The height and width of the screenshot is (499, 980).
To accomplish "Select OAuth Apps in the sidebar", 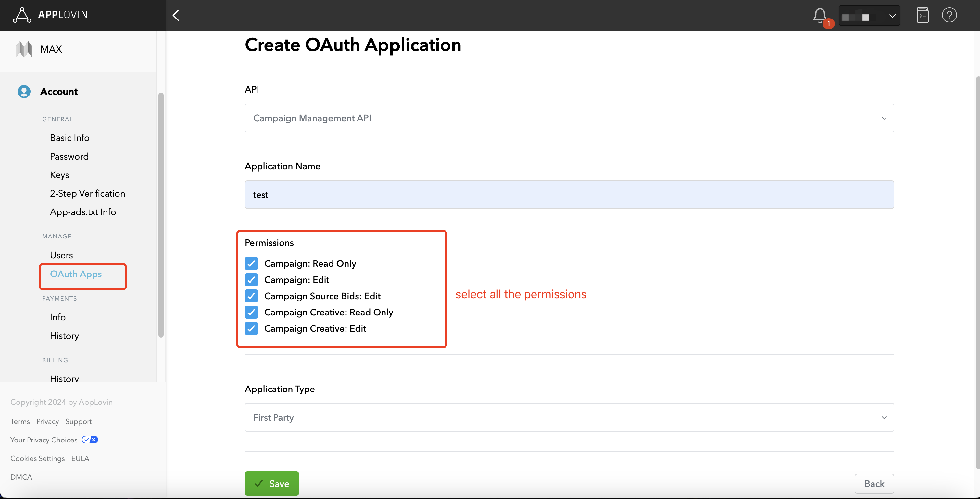I will 76,274.
